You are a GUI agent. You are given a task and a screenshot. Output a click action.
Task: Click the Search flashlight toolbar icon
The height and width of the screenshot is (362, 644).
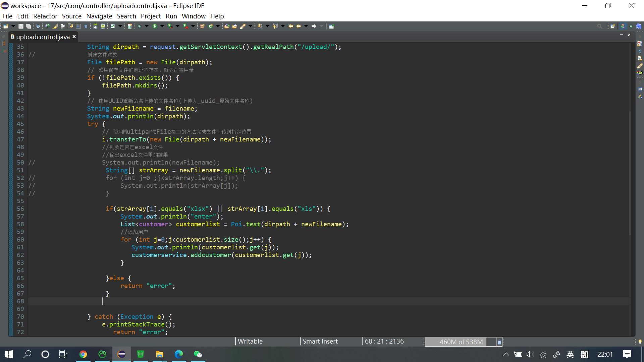pos(243,26)
